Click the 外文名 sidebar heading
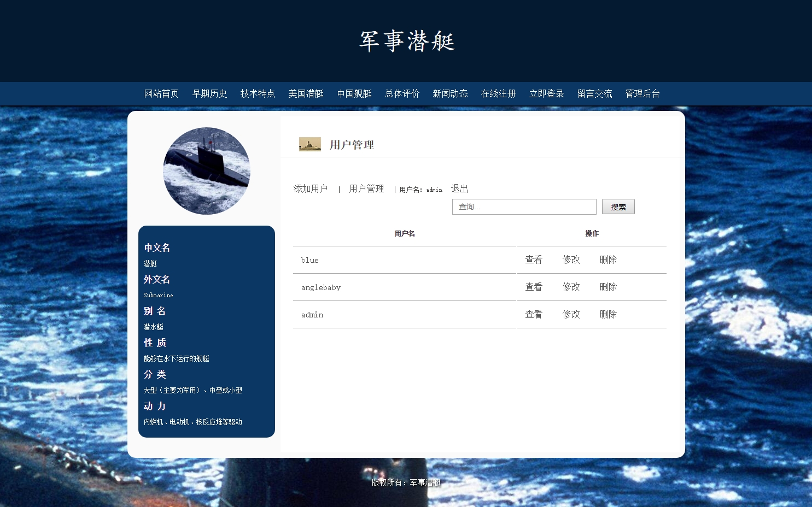The image size is (812, 507). [157, 279]
